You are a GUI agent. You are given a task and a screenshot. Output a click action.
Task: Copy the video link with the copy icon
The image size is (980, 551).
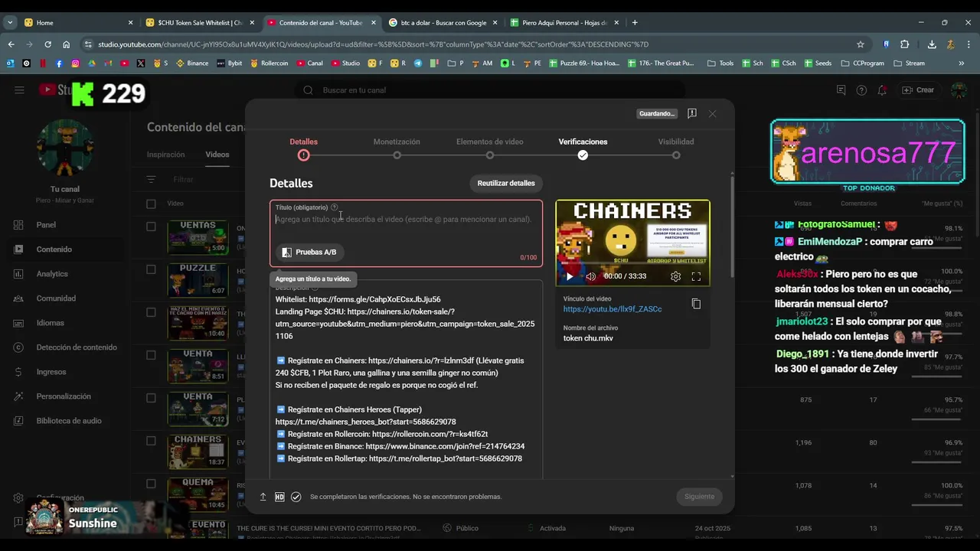696,304
